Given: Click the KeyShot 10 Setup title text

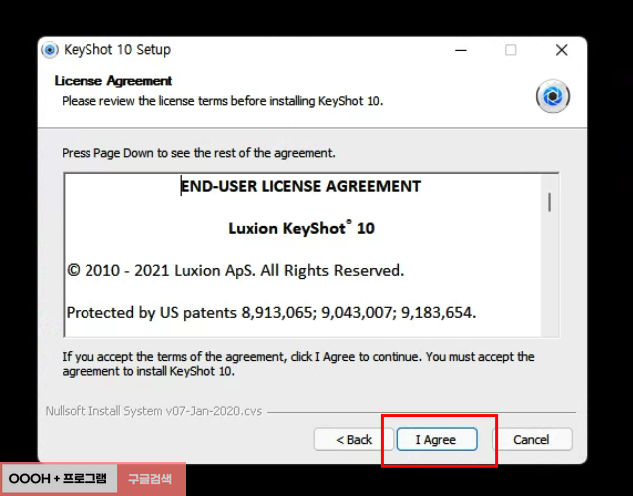Looking at the screenshot, I should [x=117, y=50].
